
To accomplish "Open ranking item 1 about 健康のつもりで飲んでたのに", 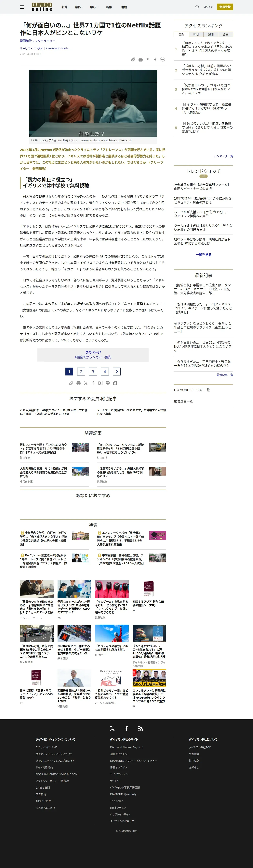I will [x=207, y=49].
